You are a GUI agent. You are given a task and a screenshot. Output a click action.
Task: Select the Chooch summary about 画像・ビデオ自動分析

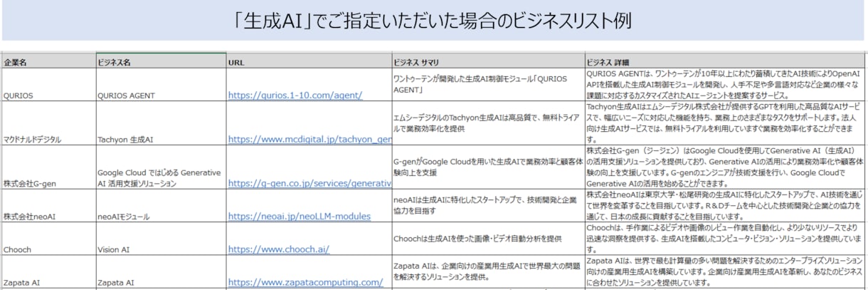coord(488,239)
